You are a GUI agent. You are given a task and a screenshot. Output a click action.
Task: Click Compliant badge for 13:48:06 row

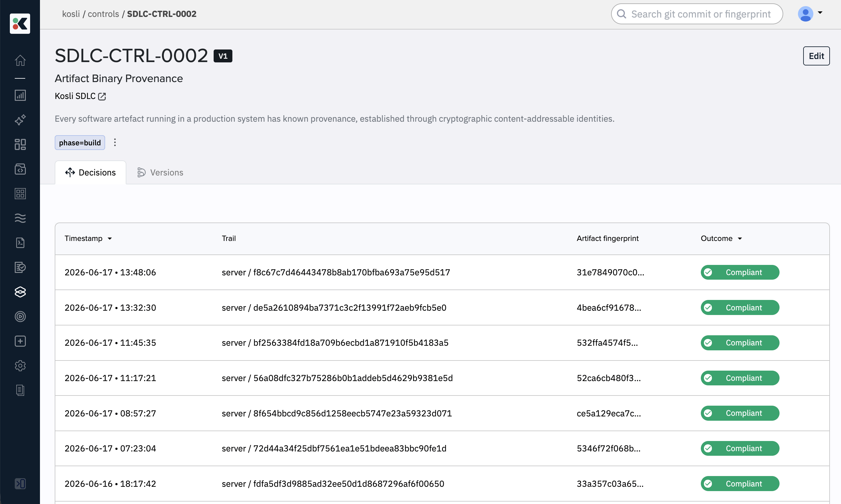[x=740, y=272]
